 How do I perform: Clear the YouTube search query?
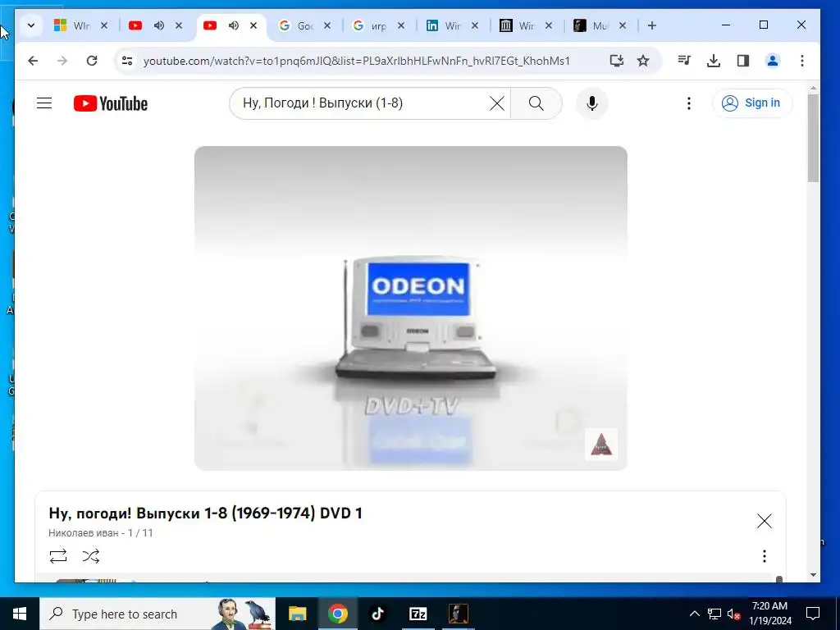click(x=497, y=103)
